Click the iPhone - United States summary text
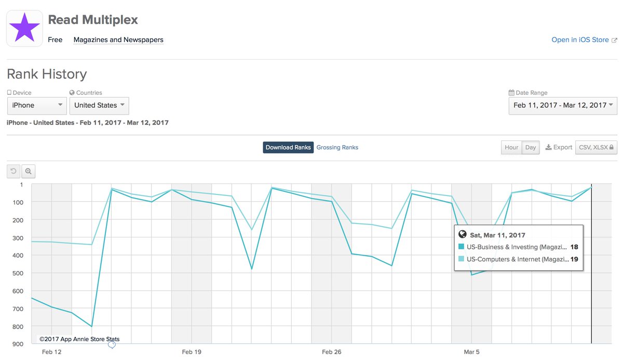Image resolution: width=623 pixels, height=364 pixels. (87, 123)
